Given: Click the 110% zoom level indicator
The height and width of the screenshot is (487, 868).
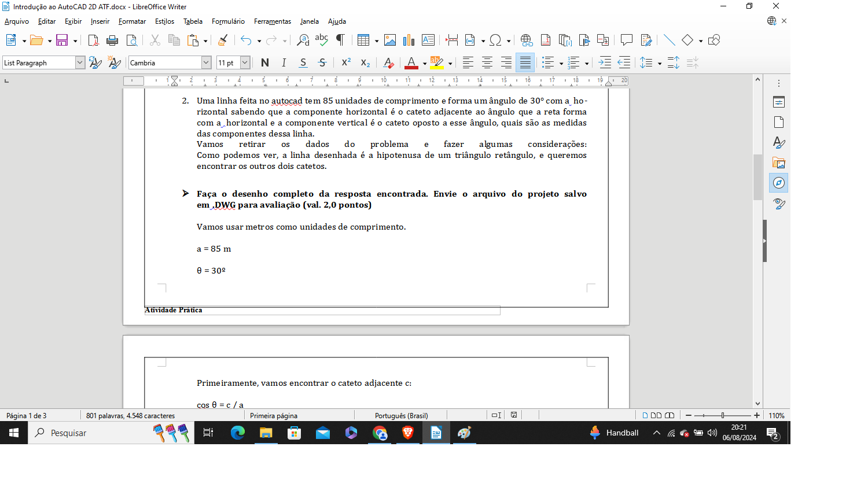Looking at the screenshot, I should (x=776, y=415).
